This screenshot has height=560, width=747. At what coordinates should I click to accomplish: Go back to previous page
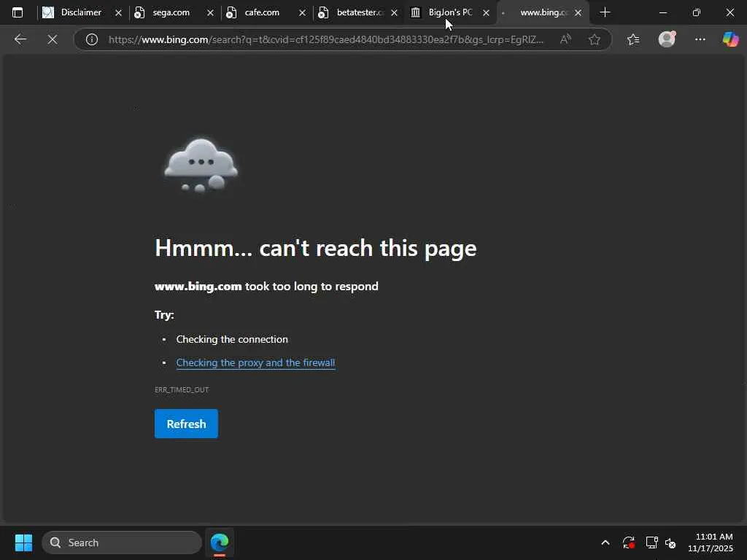pyautogui.click(x=20, y=39)
